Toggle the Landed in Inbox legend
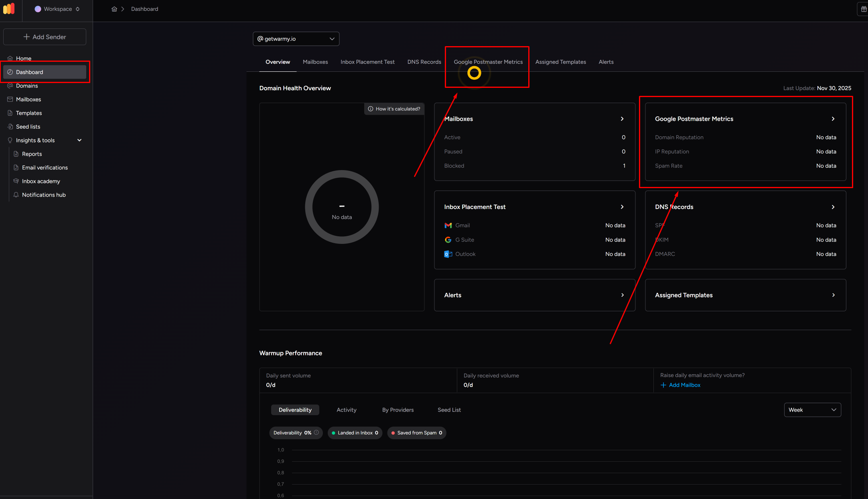The height and width of the screenshot is (499, 868). tap(355, 433)
